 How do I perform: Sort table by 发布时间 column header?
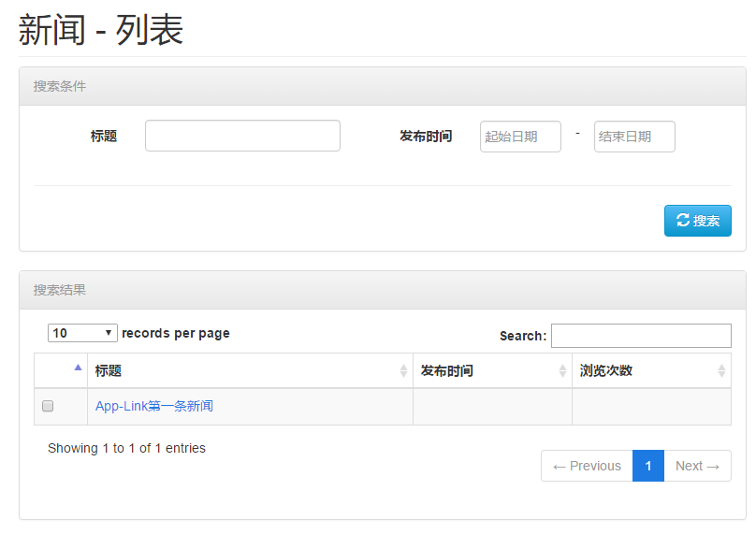tap(492, 370)
